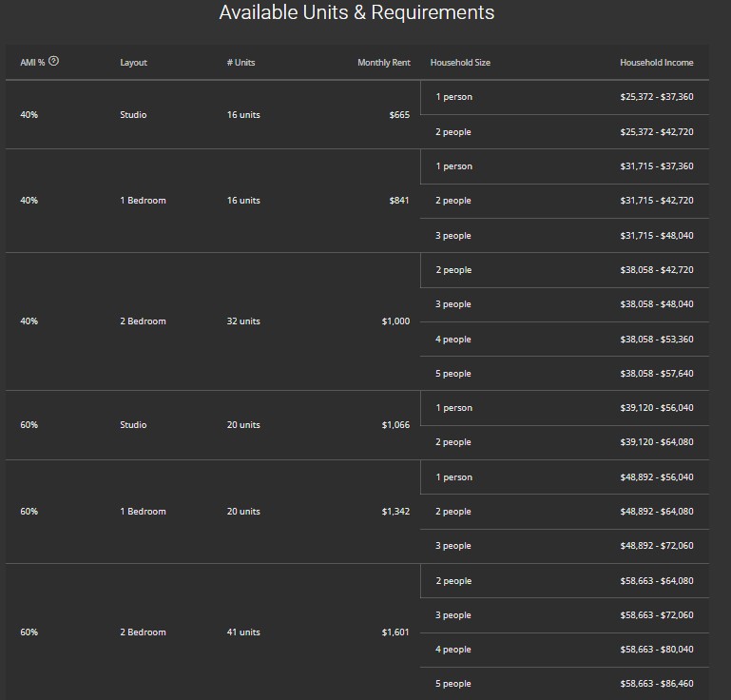Image resolution: width=731 pixels, height=700 pixels.
Task: Select the $1,000 monthly rent value
Action: click(395, 321)
